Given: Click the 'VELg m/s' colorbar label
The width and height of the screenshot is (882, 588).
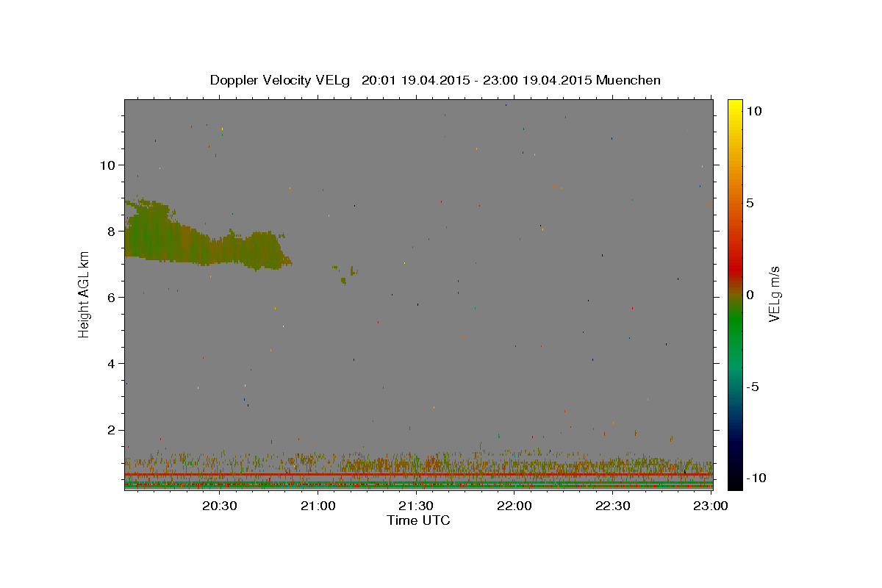Looking at the screenshot, I should tap(774, 294).
